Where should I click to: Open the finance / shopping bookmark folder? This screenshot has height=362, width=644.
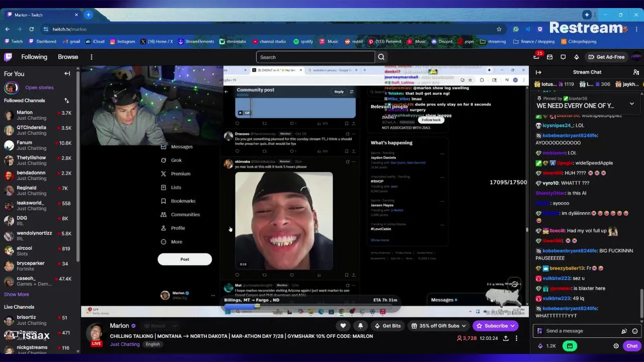pos(533,41)
